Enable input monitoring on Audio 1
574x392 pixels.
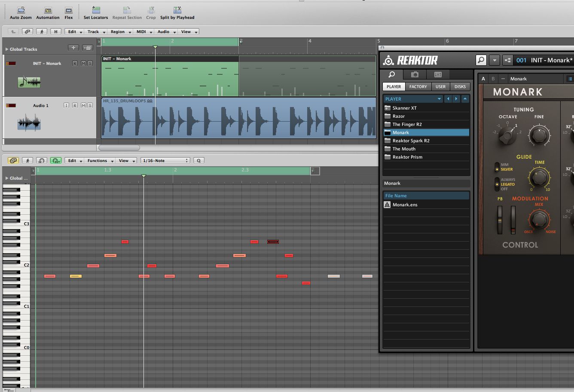66,105
